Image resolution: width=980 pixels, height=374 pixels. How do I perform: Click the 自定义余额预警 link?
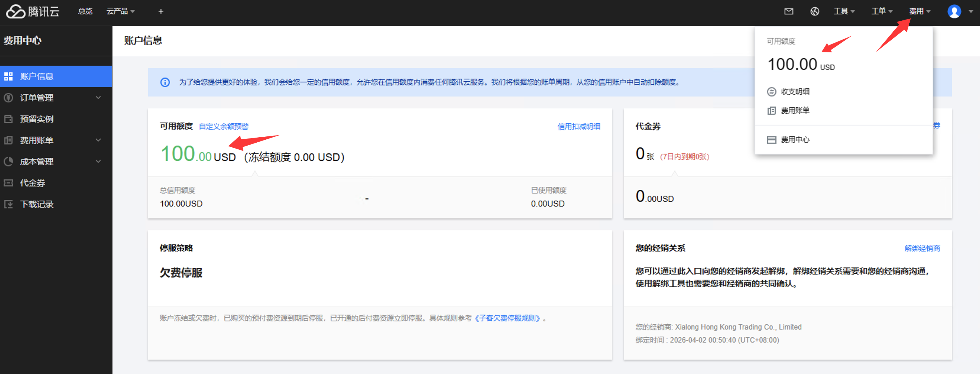point(224,126)
